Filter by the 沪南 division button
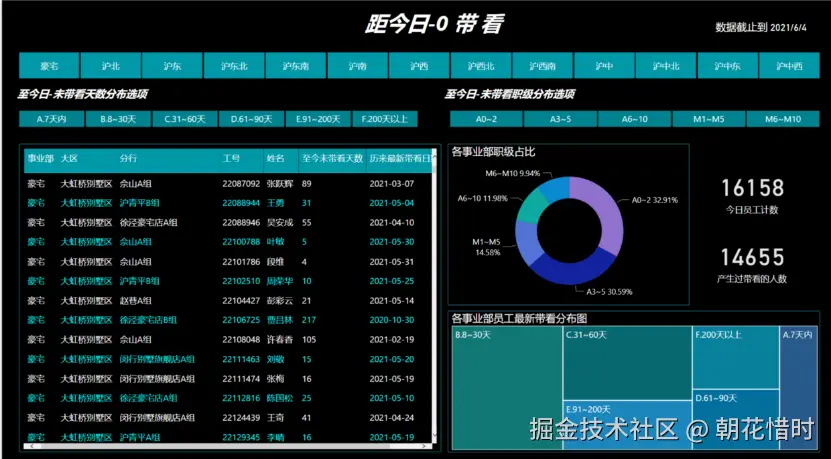 coord(357,66)
